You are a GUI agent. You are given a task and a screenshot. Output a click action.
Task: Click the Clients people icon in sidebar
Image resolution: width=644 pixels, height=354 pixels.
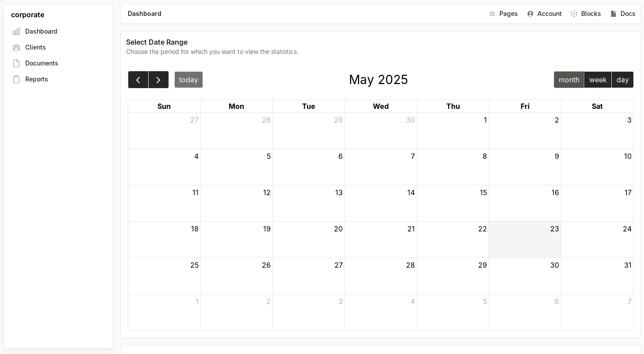16,47
